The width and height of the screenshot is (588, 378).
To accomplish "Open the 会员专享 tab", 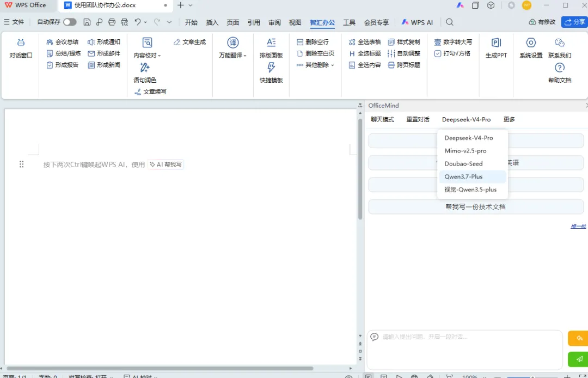I will pyautogui.click(x=376, y=22).
